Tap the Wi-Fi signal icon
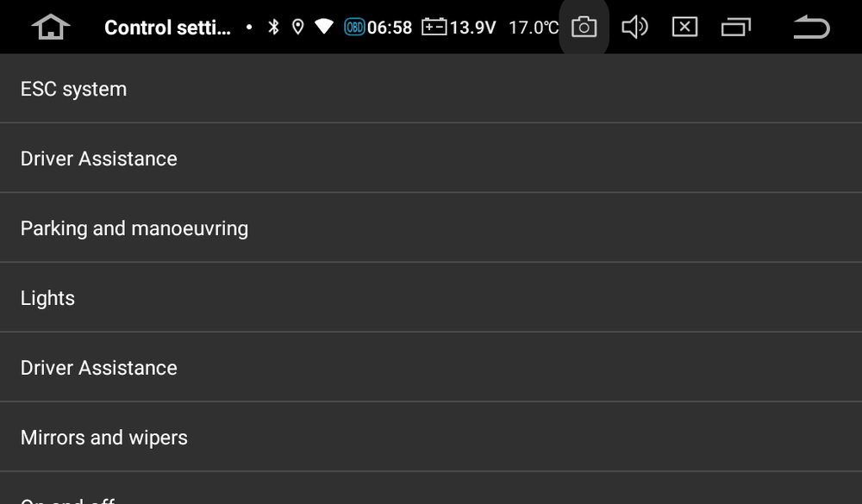Viewport: 862px width, 504px height. point(323,27)
